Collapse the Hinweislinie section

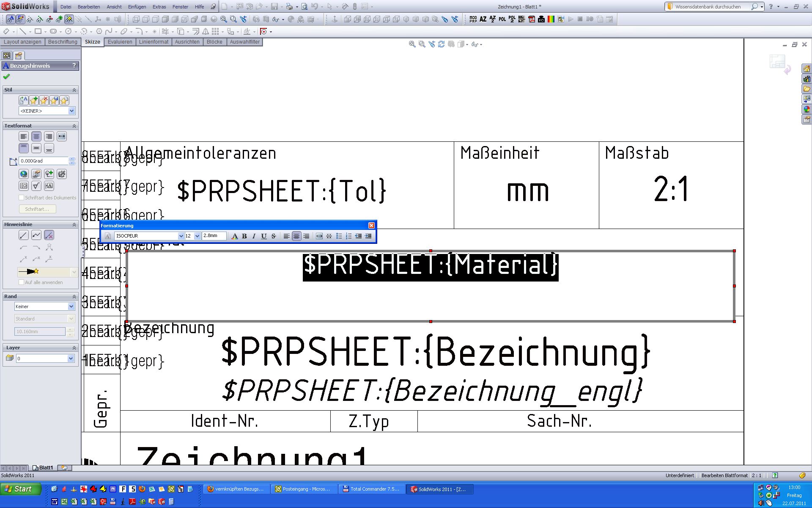[74, 224]
